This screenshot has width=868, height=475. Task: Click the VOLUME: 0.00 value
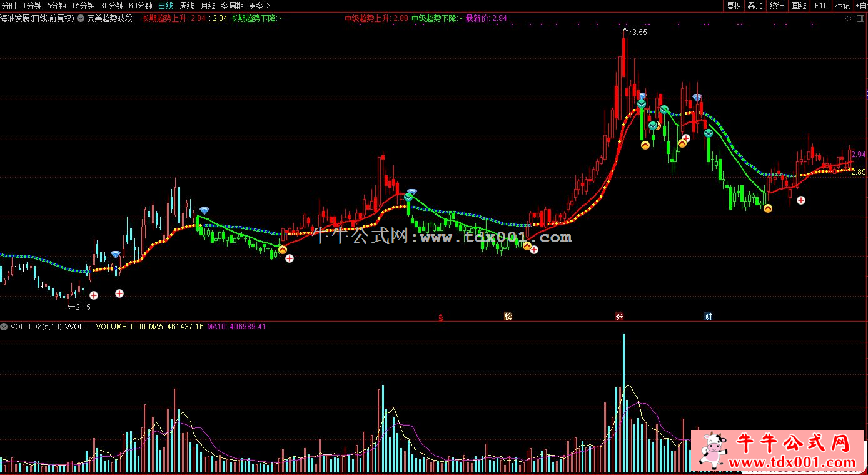tap(121, 326)
